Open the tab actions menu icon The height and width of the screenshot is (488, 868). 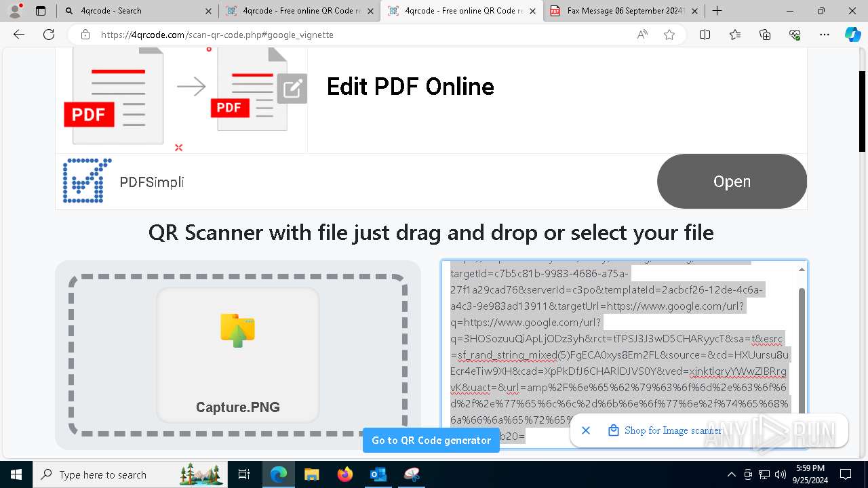(41, 11)
